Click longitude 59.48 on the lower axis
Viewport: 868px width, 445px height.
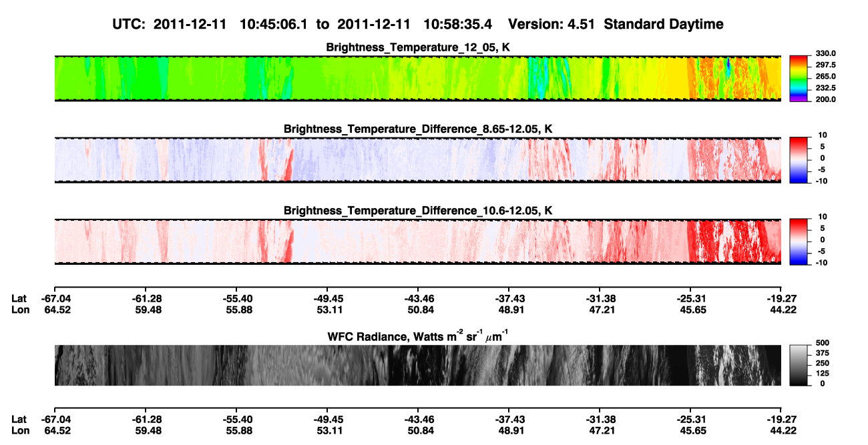[x=147, y=430]
